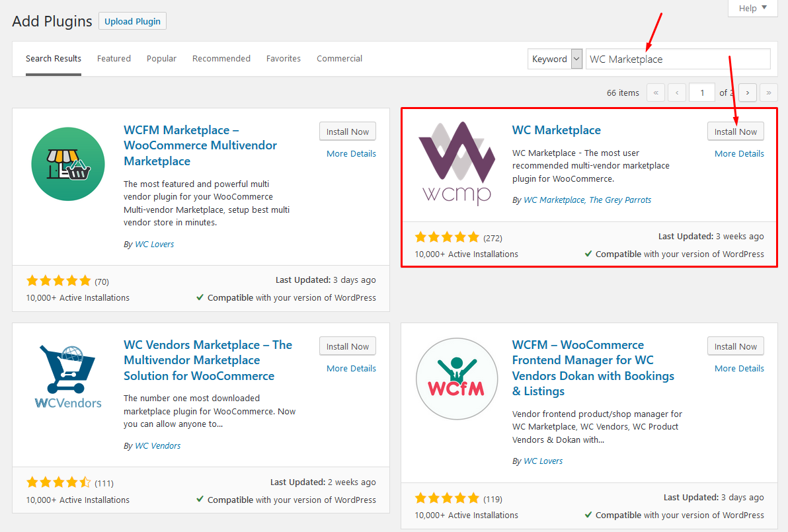Image resolution: width=788 pixels, height=532 pixels.
Task: Open author WC Lovers under WCFM Frontend Manager
Action: pos(543,461)
